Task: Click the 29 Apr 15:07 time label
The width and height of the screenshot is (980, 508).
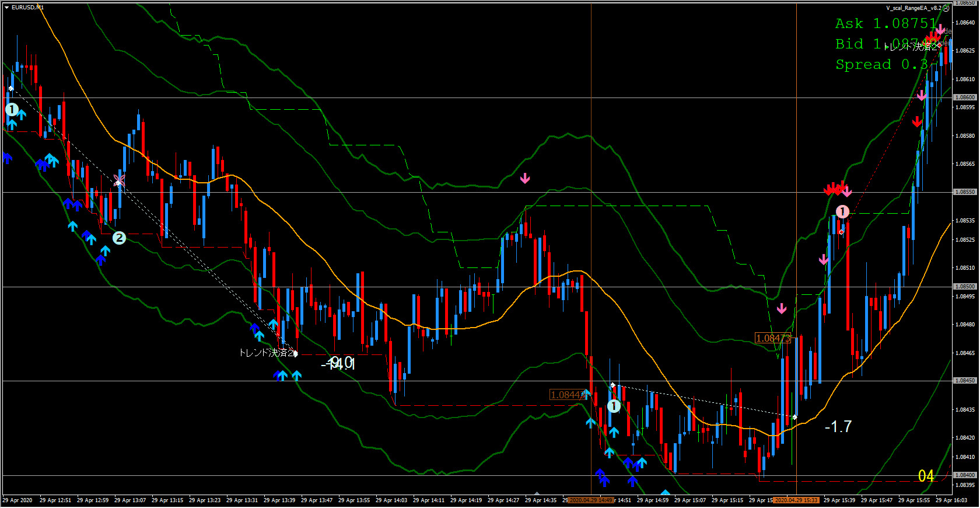Action: tap(690, 500)
